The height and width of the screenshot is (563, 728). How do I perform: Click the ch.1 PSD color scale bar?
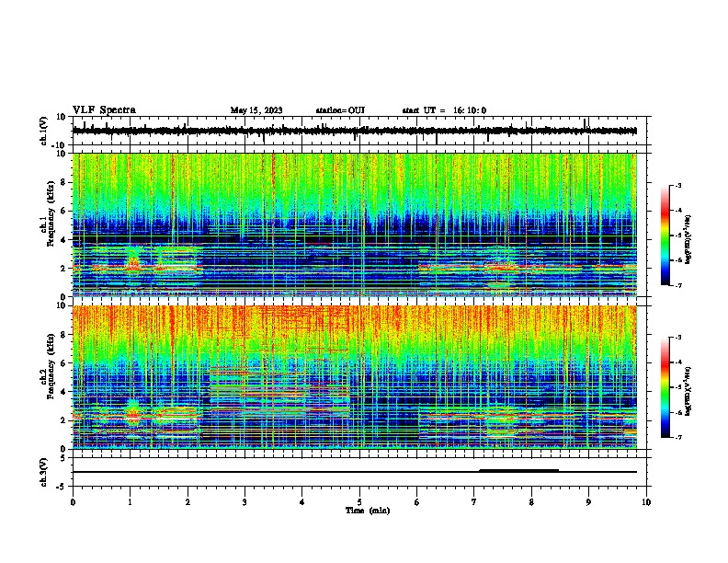(665, 236)
